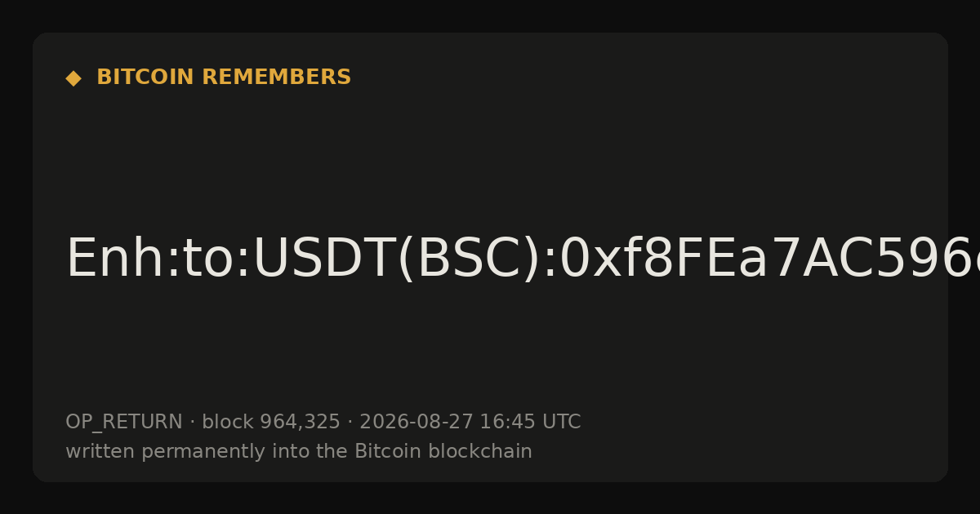Click the "to" segment of the message
Viewport: 980px width, 514px height.
(208, 259)
